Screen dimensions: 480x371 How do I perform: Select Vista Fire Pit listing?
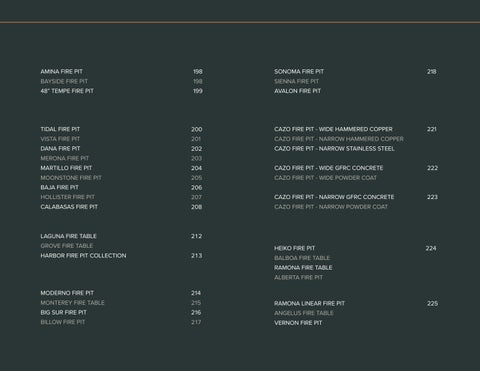pos(60,139)
